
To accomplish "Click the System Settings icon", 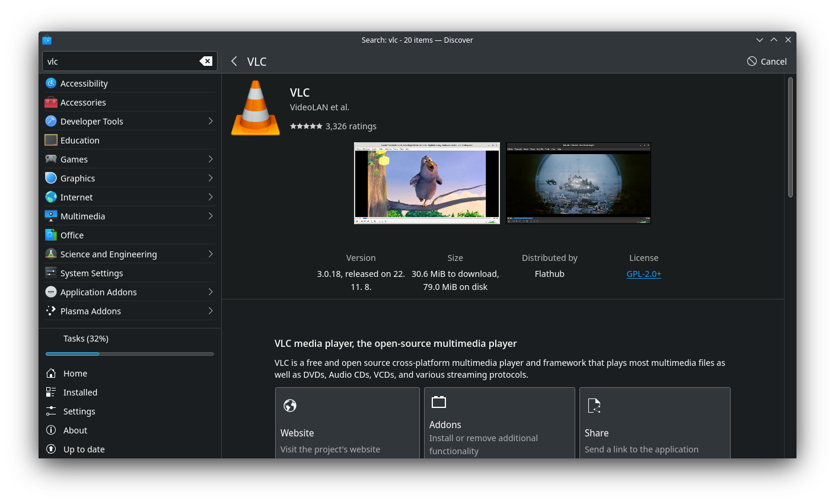I will [x=51, y=273].
